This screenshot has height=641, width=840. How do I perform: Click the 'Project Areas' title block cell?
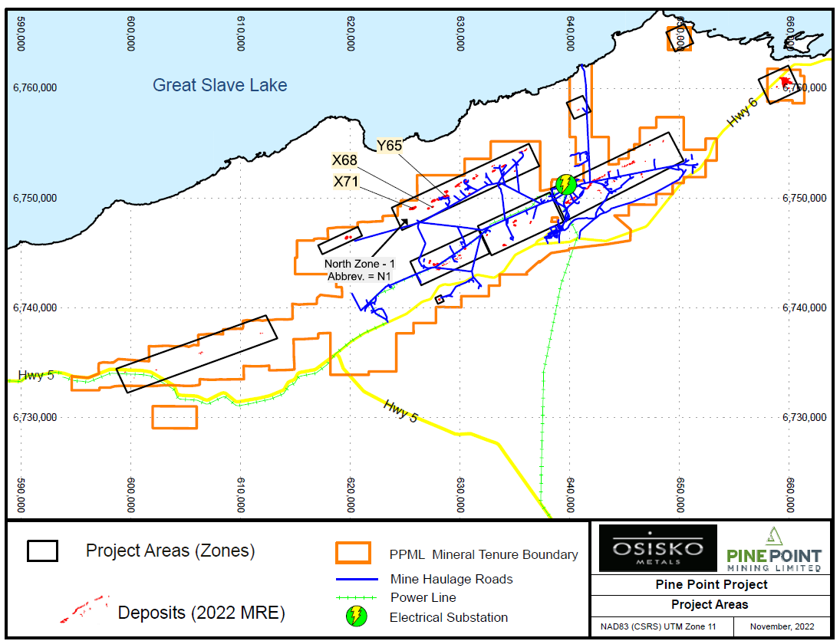tap(711, 605)
